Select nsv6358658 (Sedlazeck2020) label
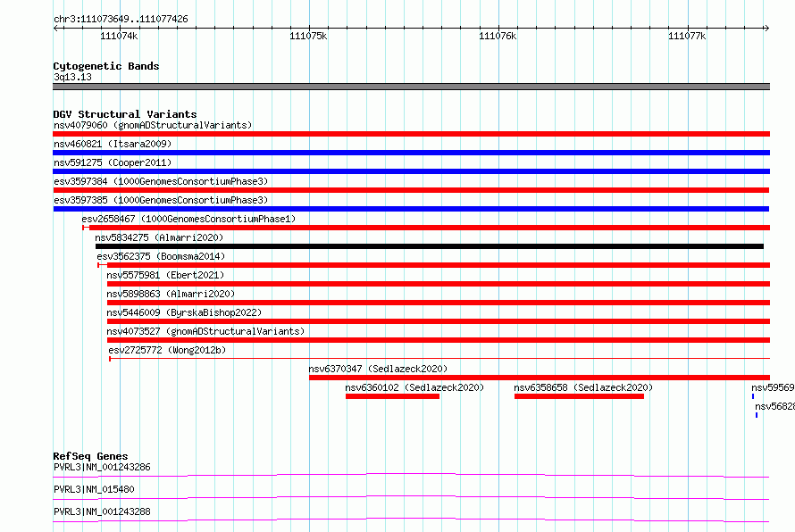The height and width of the screenshot is (532, 795). [583, 387]
